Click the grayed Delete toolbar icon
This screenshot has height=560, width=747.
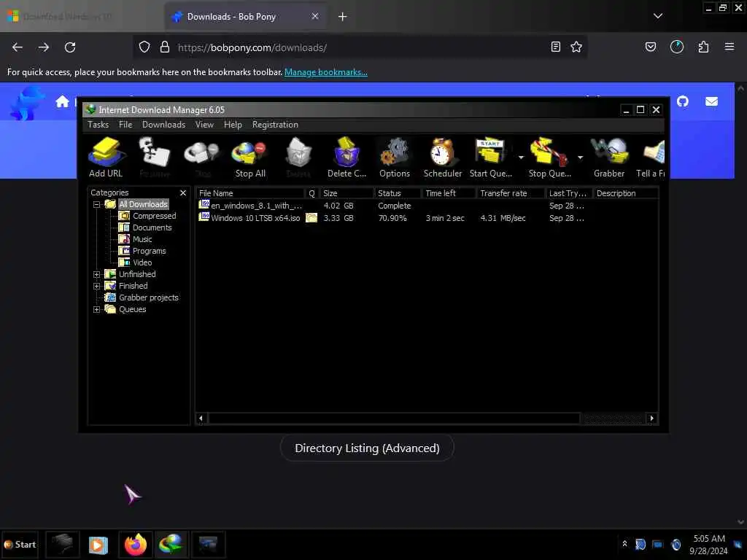(298, 157)
